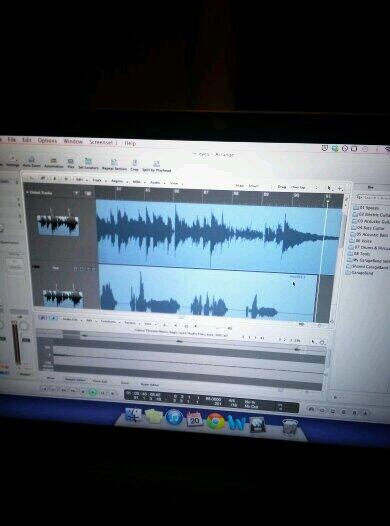
Task: Click the Go to Beginning transport button
Action: [44, 388]
